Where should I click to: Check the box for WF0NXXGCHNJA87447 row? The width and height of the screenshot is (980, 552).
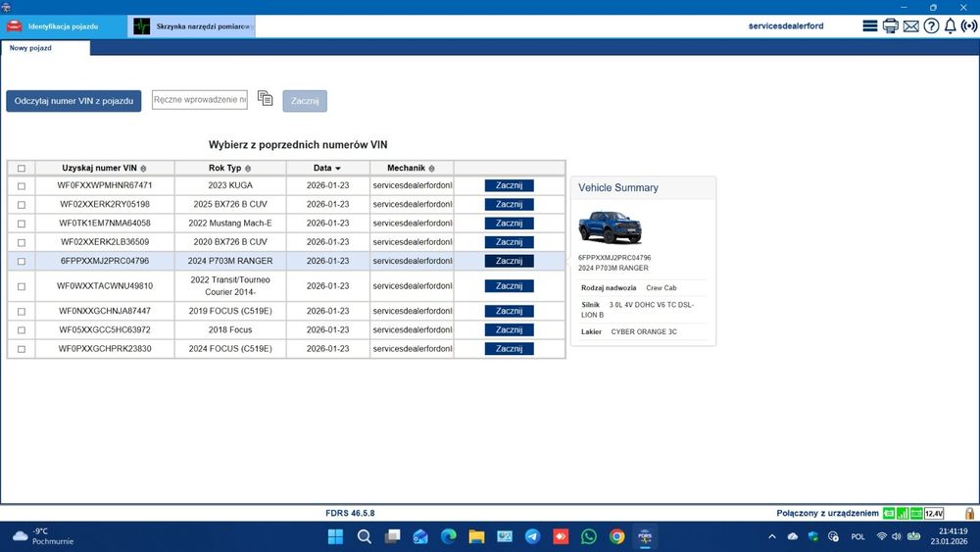point(22,312)
